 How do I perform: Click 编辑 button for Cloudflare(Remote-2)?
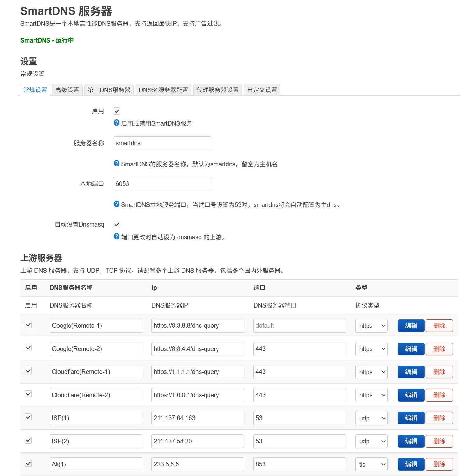pos(411,395)
